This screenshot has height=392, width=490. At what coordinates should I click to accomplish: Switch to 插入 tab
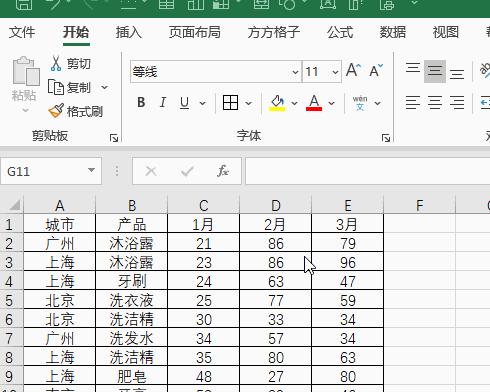pyautogui.click(x=129, y=32)
